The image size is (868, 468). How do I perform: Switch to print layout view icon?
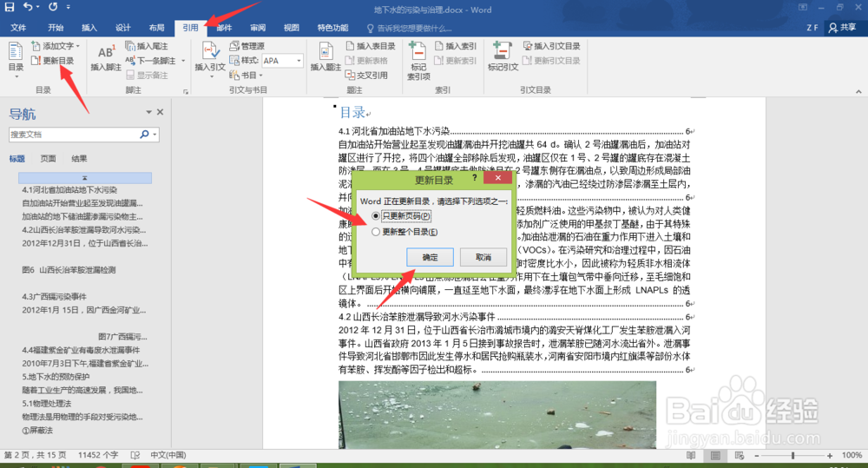pyautogui.click(x=715, y=455)
